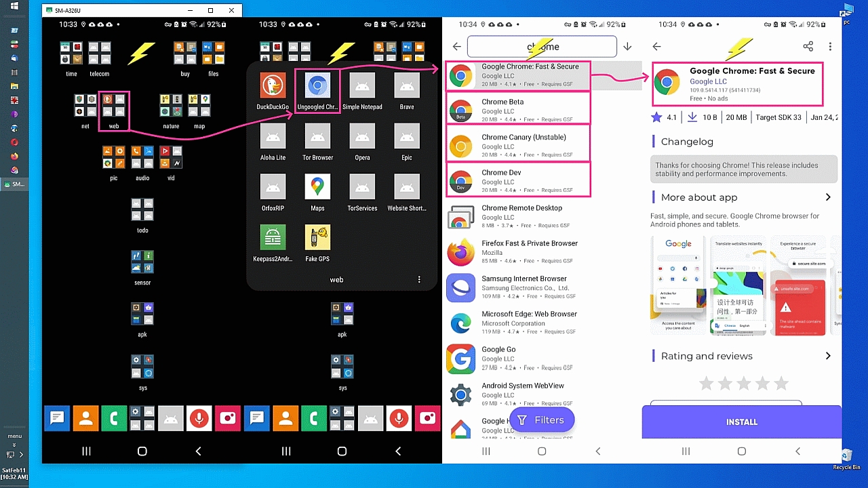
Task: Open the folder labeled telecom
Action: [100, 59]
